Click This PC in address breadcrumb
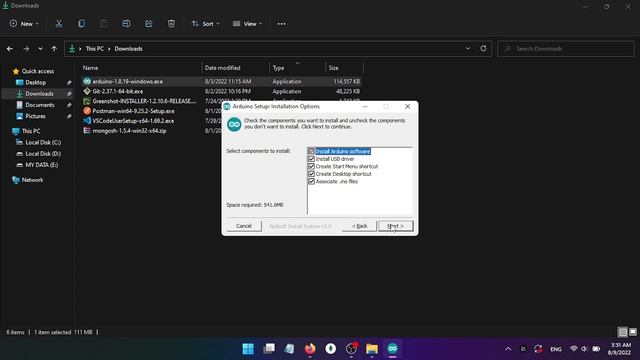The width and height of the screenshot is (640, 360). click(95, 49)
